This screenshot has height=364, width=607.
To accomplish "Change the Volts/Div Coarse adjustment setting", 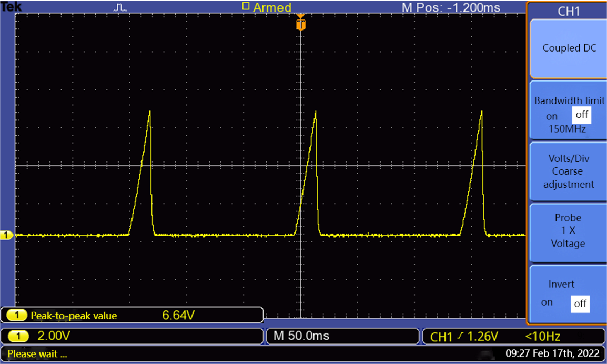I will click(x=568, y=171).
